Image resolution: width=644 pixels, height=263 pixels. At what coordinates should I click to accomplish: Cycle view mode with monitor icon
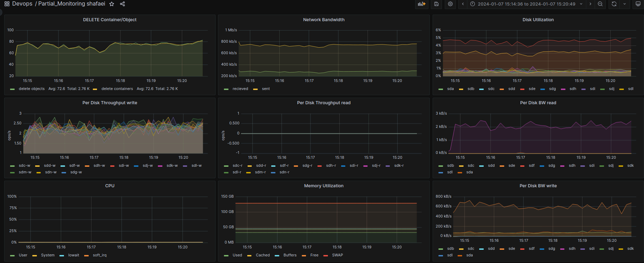[x=638, y=4]
